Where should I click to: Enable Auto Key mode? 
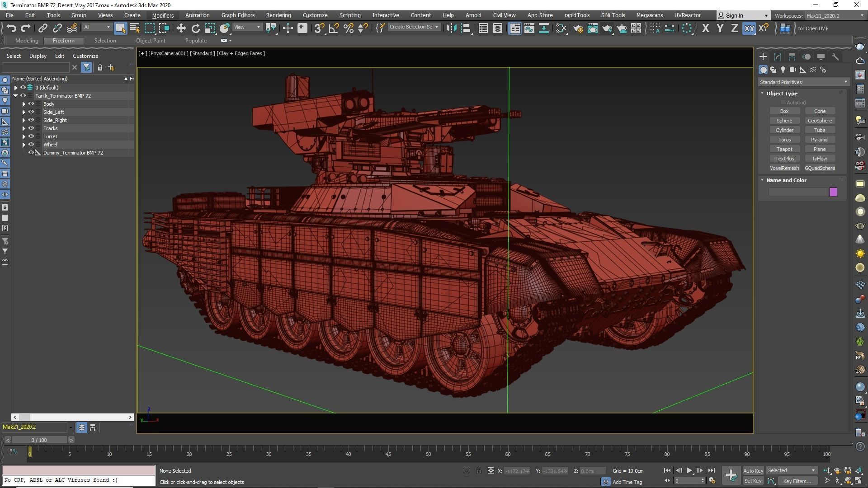[753, 470]
